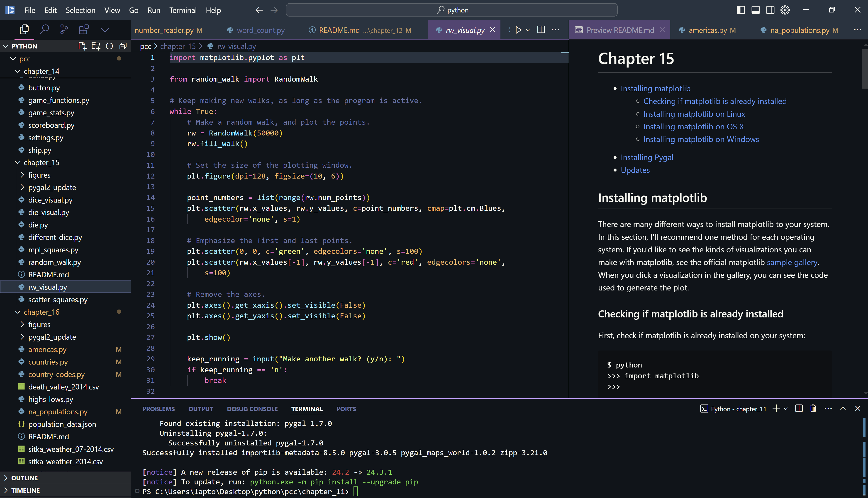Follow the Installing matplotlib on Linux link
The image size is (868, 498).
[x=694, y=114]
